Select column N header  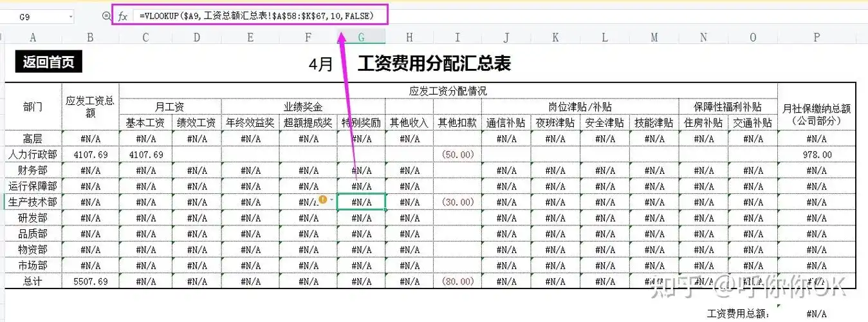pyautogui.click(x=703, y=38)
